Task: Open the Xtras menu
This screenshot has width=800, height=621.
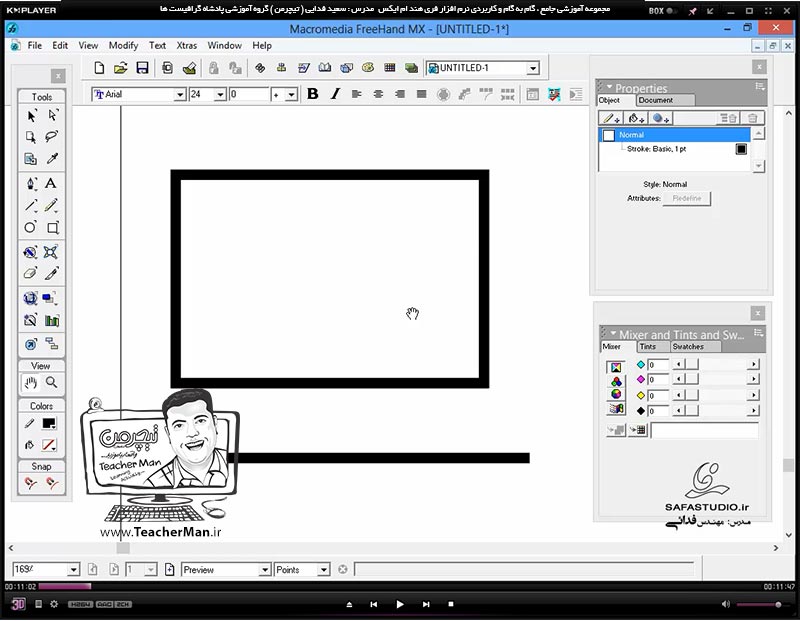Action: click(187, 45)
